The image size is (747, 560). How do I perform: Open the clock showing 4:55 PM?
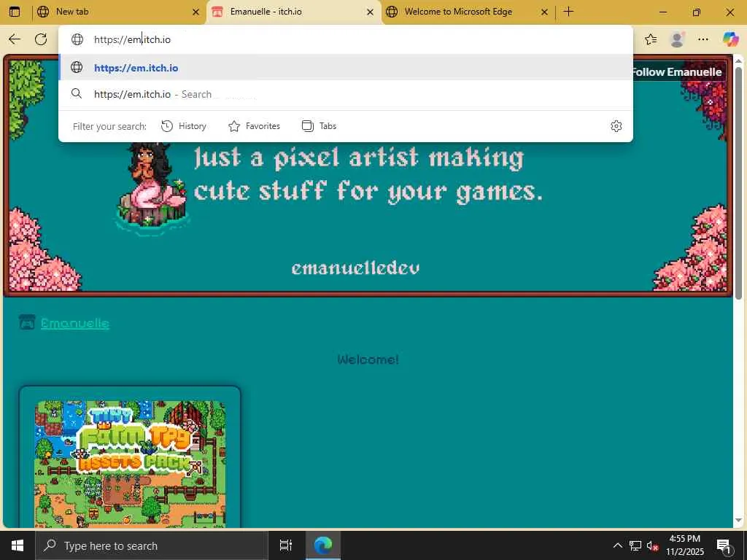tap(684, 545)
